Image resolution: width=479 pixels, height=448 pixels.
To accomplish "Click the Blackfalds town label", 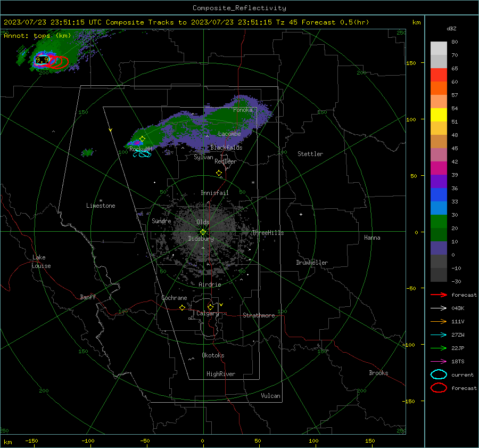I will click(226, 148).
